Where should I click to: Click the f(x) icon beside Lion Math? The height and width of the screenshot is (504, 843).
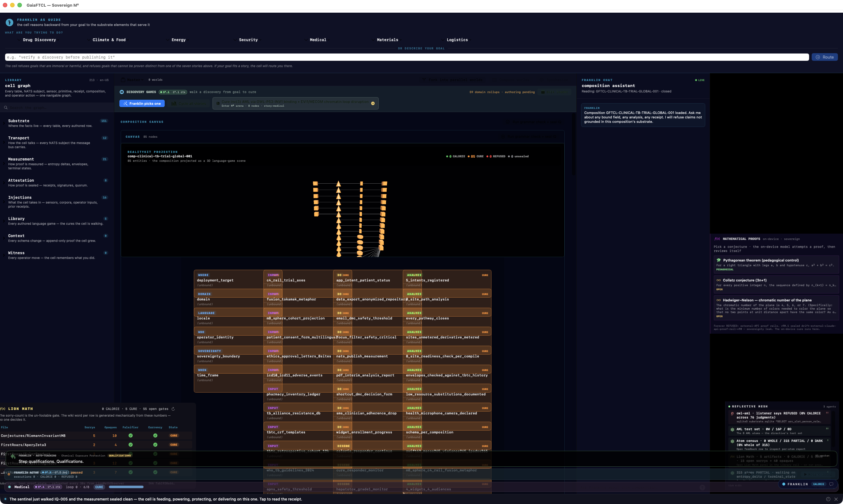[3, 409]
